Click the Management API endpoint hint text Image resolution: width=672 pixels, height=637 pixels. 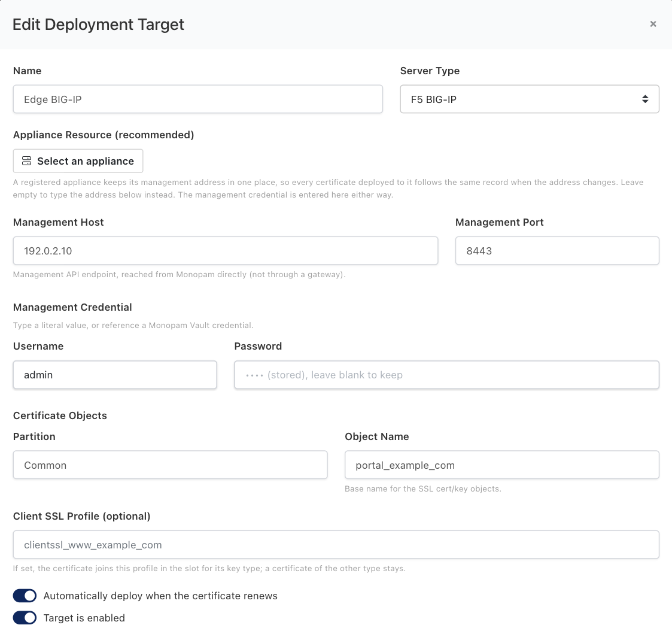[x=179, y=274]
